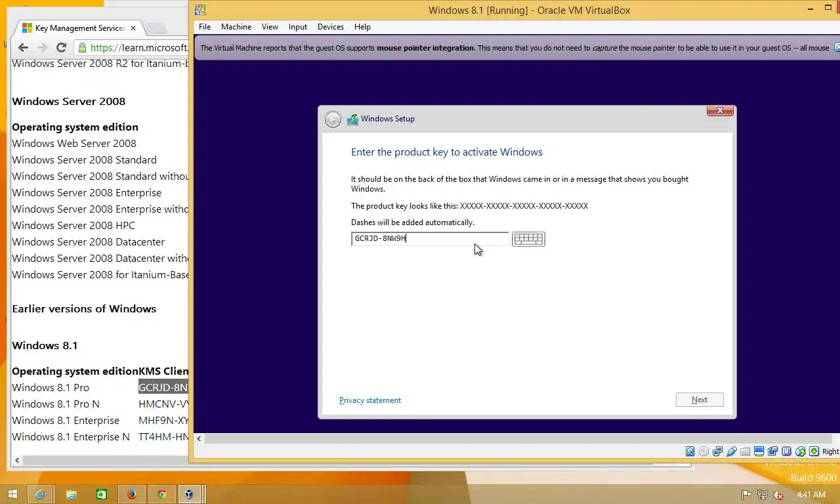This screenshot has width=840, height=504.
Task: Close the Windows Setup dialog
Action: point(720,111)
